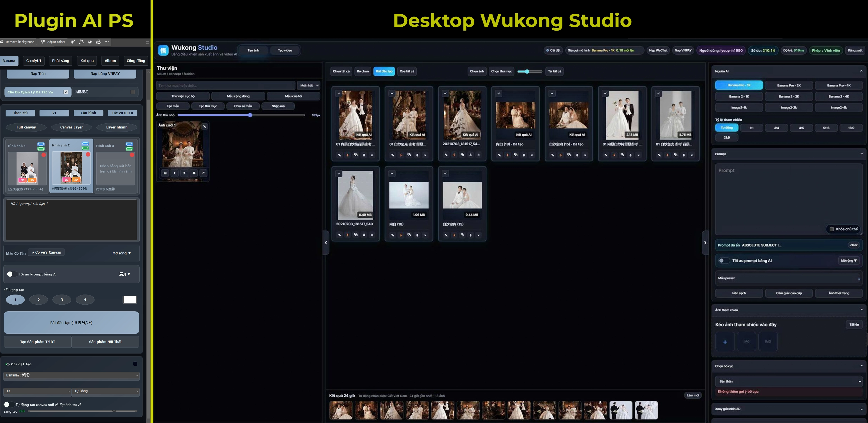This screenshot has height=423, width=868.
Task: Click the blue pill icon on Hình ảnh 1
Action: click(41, 144)
